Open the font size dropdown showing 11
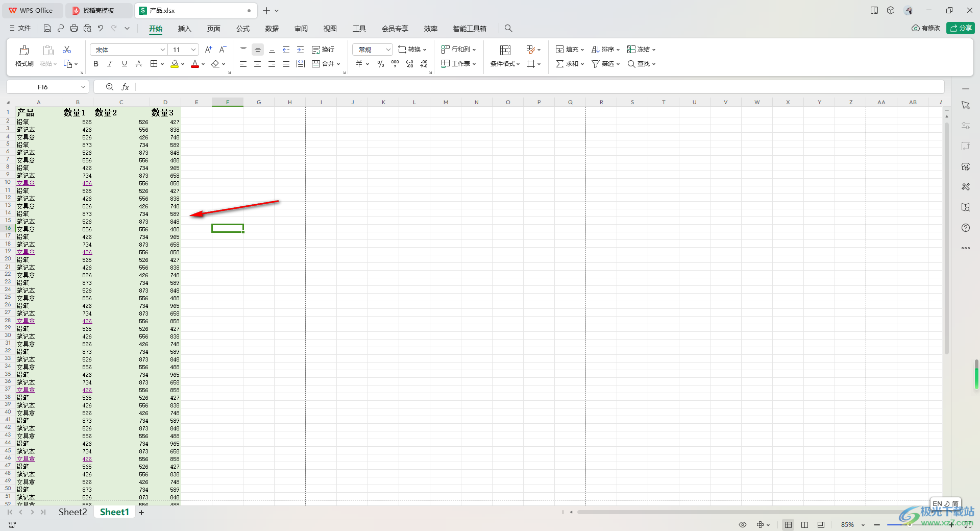 pyautogui.click(x=193, y=50)
